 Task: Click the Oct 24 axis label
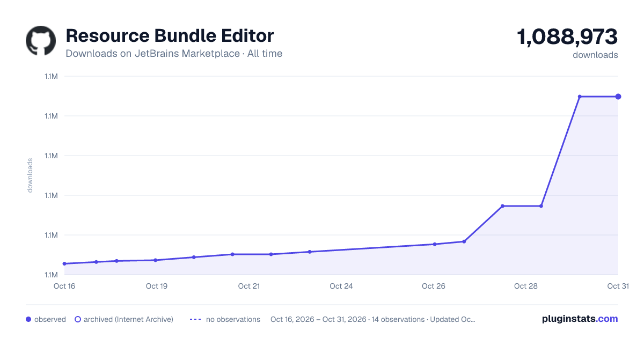coord(341,286)
